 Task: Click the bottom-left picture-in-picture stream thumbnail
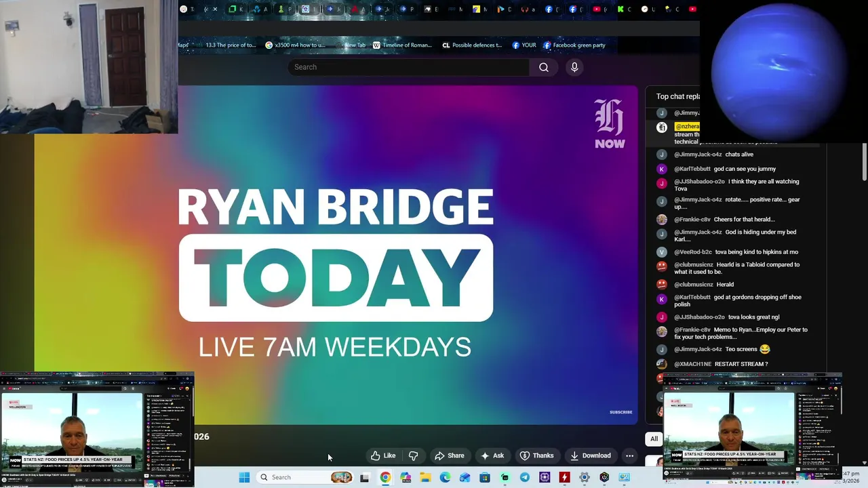coord(97,430)
